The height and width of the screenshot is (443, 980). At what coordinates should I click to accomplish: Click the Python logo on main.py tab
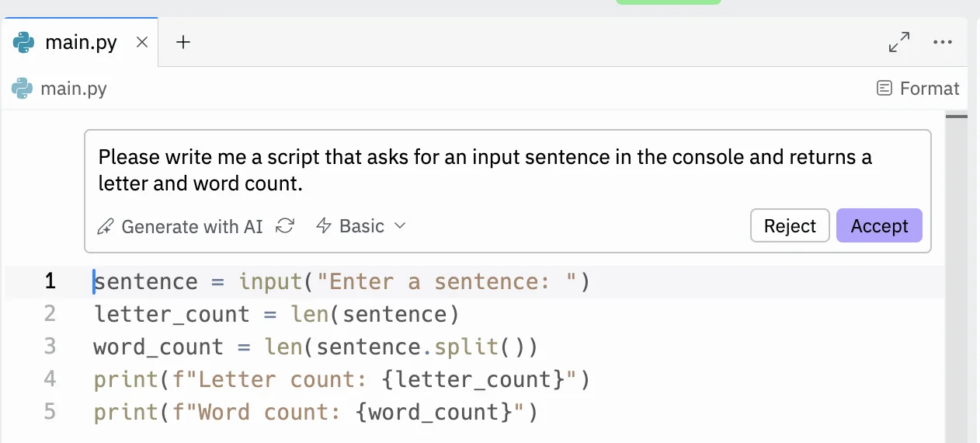point(24,42)
